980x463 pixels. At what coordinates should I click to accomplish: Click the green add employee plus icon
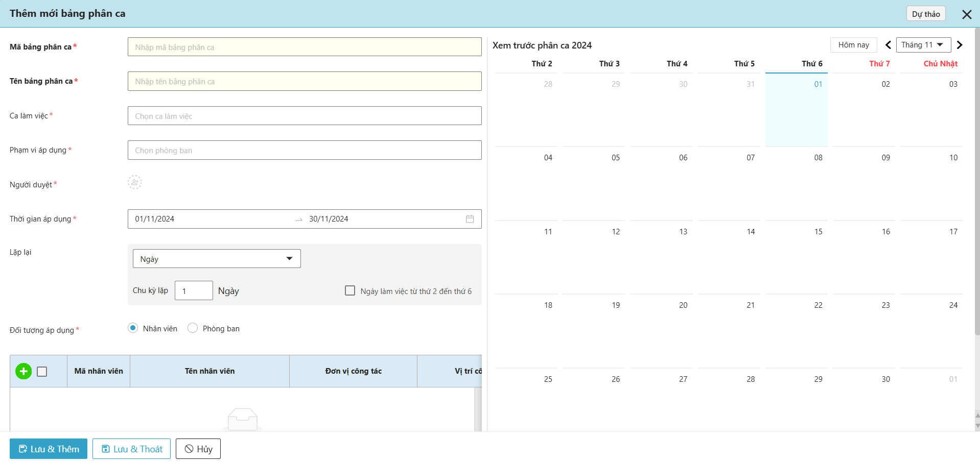(x=24, y=371)
